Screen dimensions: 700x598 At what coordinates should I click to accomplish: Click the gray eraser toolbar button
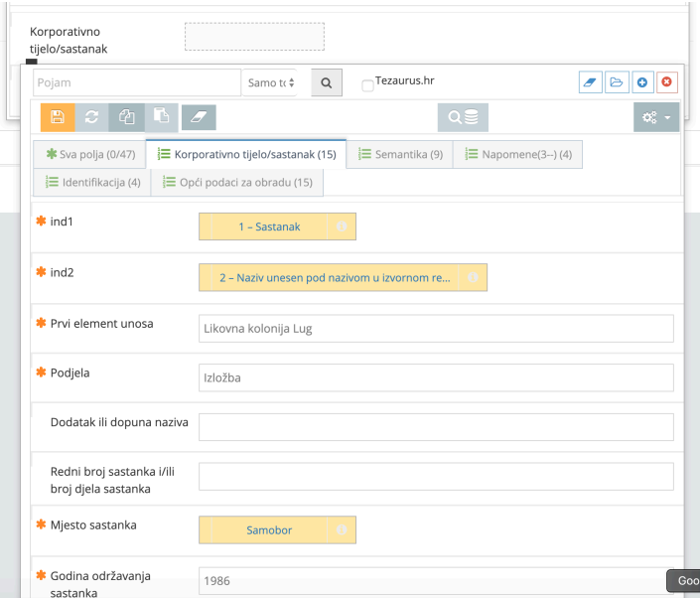point(199,117)
